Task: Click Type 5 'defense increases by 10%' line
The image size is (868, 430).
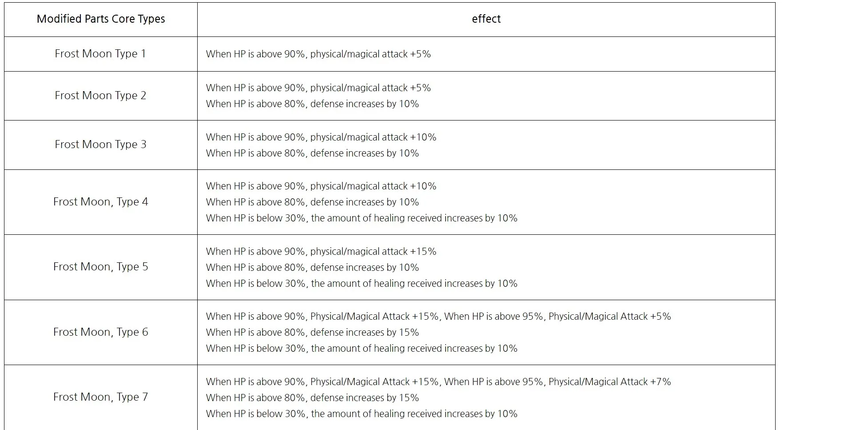Action: click(312, 268)
